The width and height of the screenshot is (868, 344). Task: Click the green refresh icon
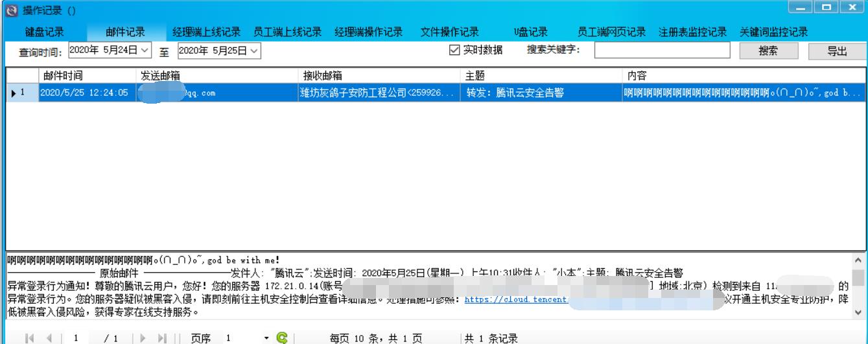281,338
